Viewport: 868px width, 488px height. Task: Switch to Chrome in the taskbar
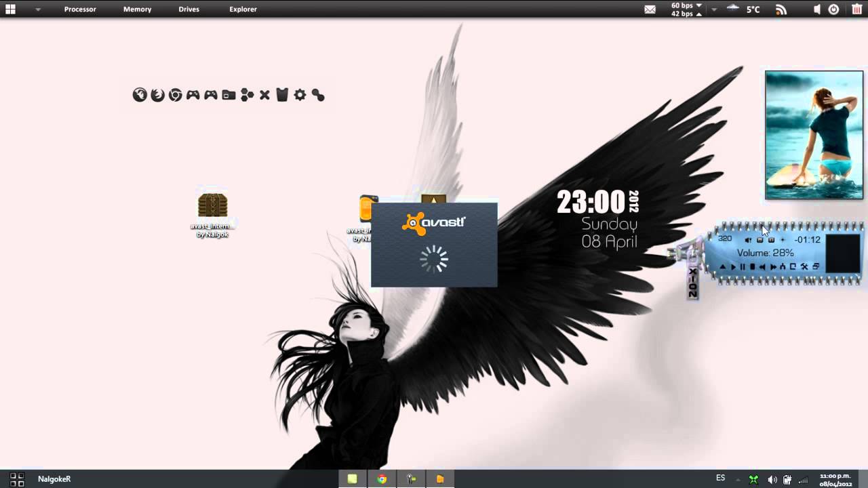click(x=382, y=479)
